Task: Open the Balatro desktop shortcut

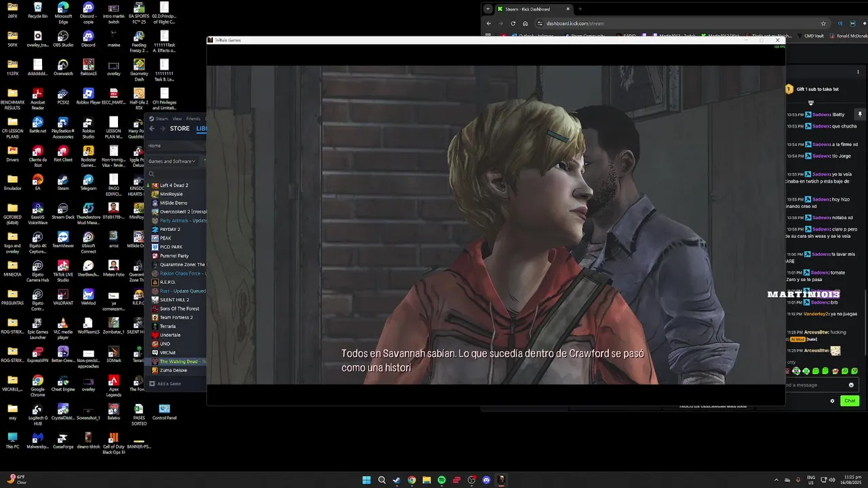Action: click(114, 411)
